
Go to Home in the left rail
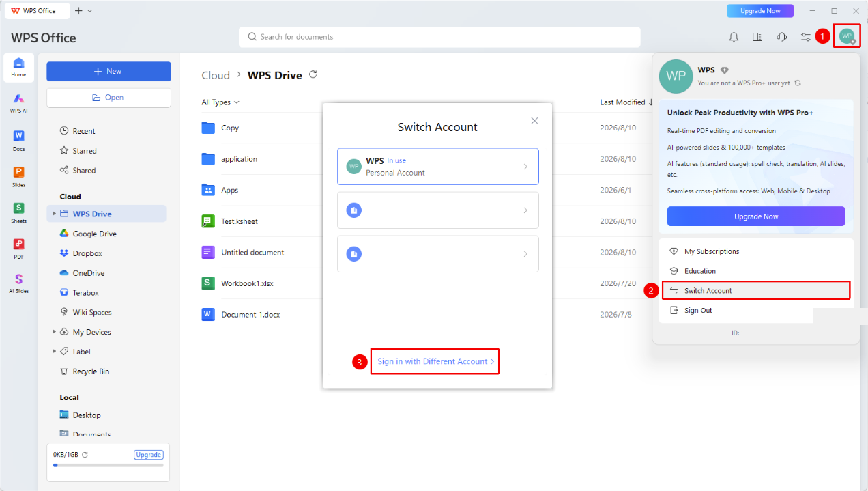coord(18,66)
